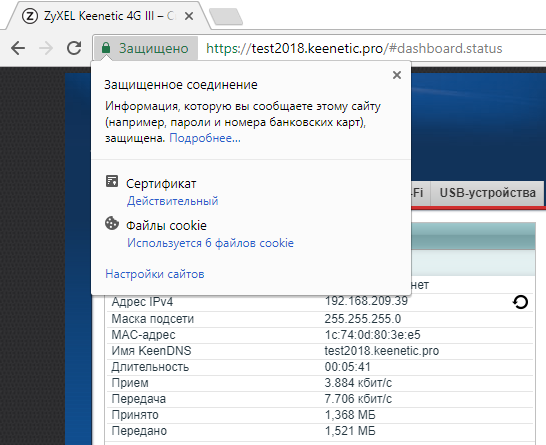Viewport: 546px width, 445px height.
Task: Click the MAC-адрес label
Action: (143, 335)
